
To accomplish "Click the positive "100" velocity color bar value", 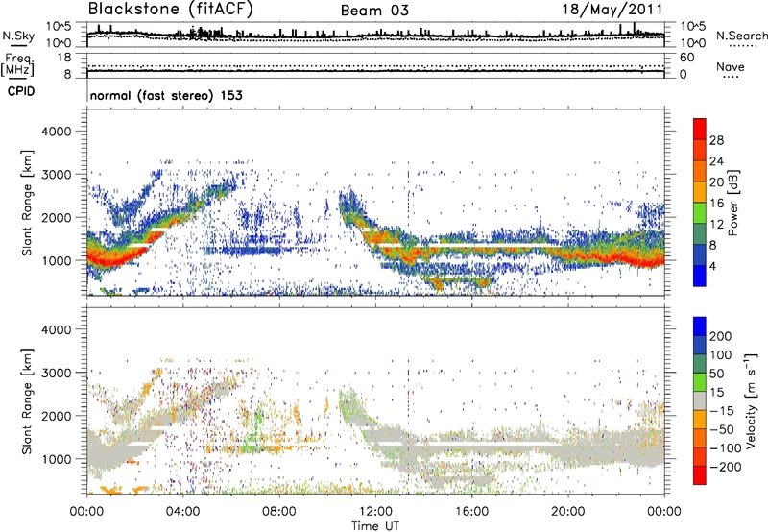I will (x=720, y=354).
